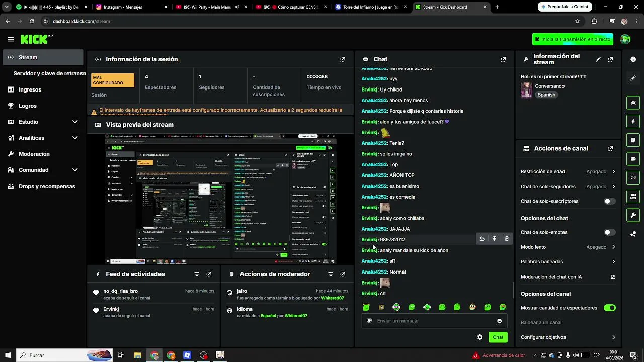
Task: Pop out the Acciones de moderador panel
Action: 343,274
